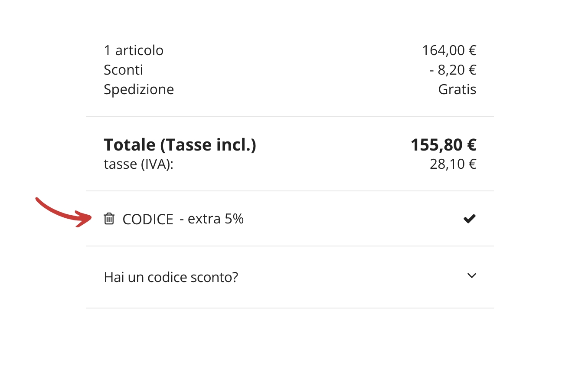Image resolution: width=588 pixels, height=374 pixels.
Task: Click the divider line below the tasse (IVA) row
Action: [290, 191]
